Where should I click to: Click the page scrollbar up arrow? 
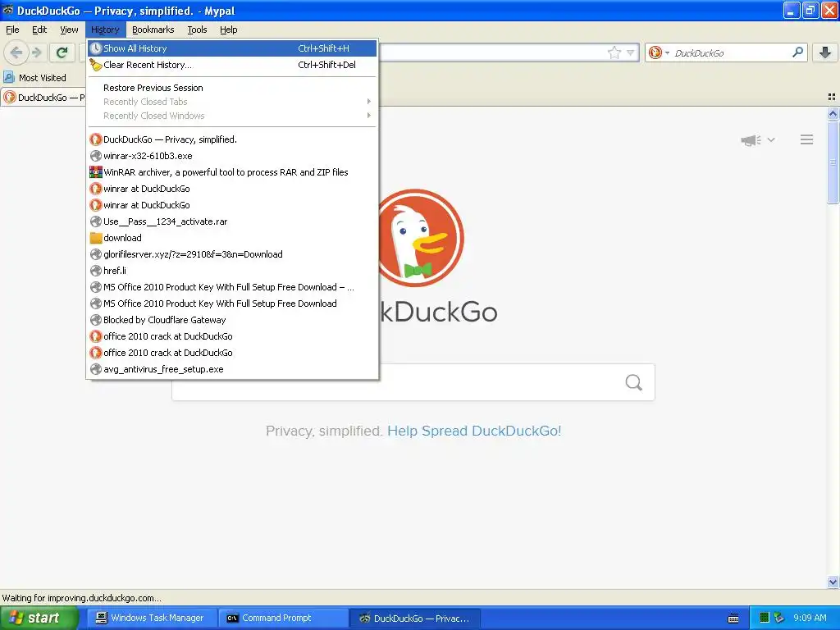coord(833,113)
